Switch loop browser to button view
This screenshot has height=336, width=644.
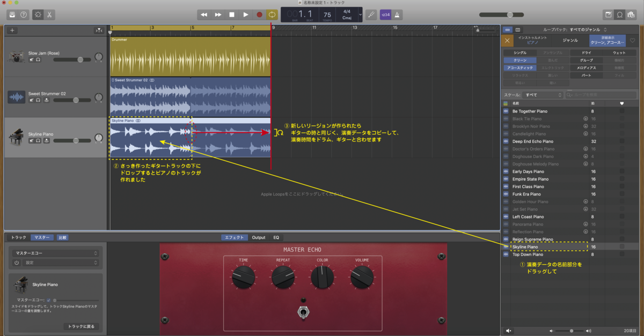pyautogui.click(x=508, y=30)
